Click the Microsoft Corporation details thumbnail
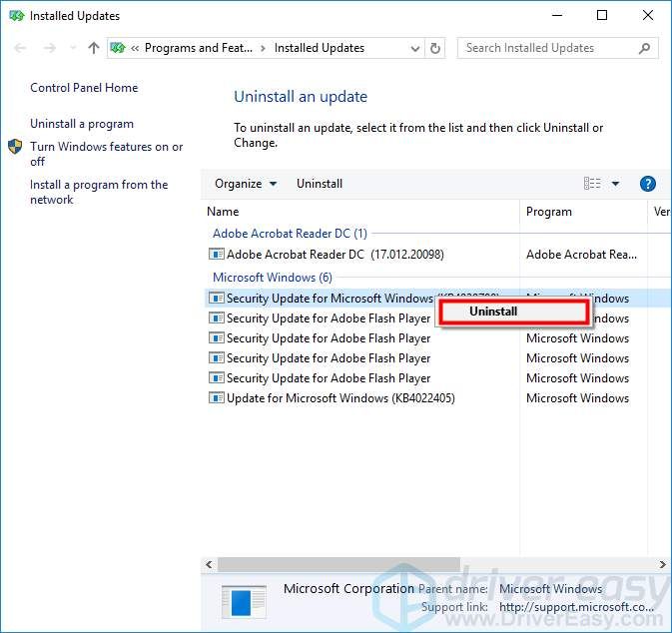672x633 pixels. (242, 602)
